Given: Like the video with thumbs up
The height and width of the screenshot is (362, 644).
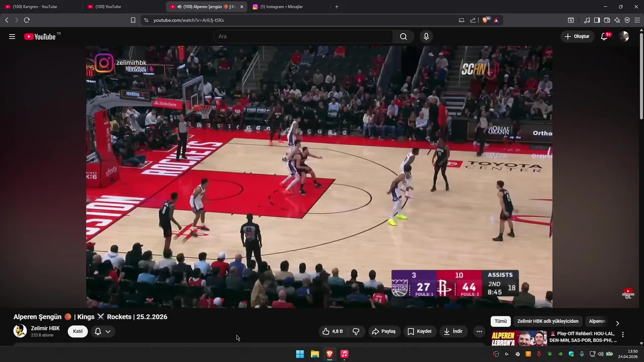Looking at the screenshot, I should click(332, 331).
